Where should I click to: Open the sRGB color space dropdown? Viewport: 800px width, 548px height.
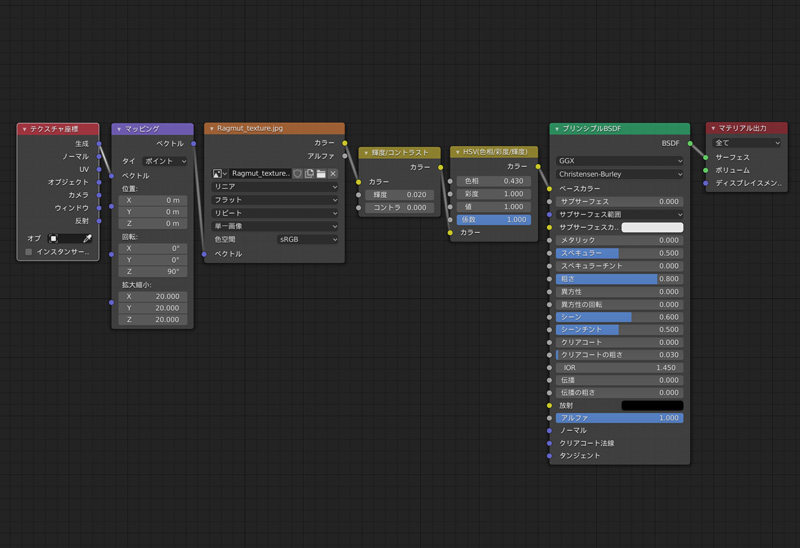[x=308, y=240]
